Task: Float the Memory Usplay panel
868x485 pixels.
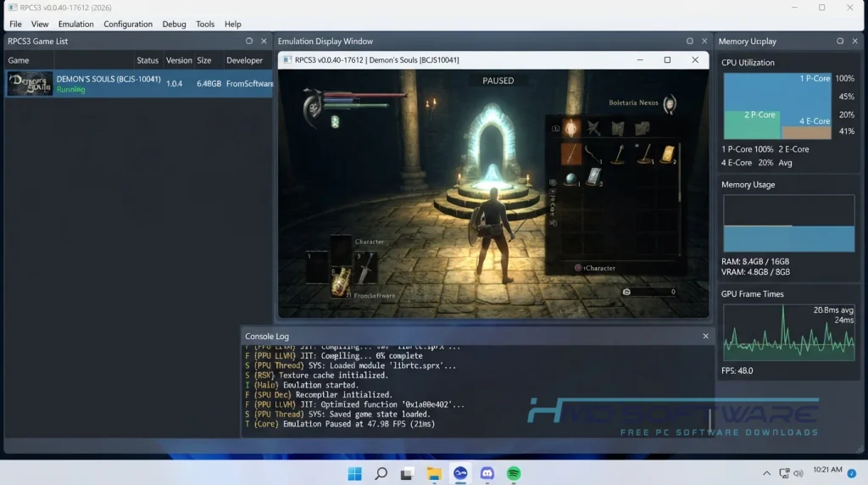Action: [x=840, y=41]
